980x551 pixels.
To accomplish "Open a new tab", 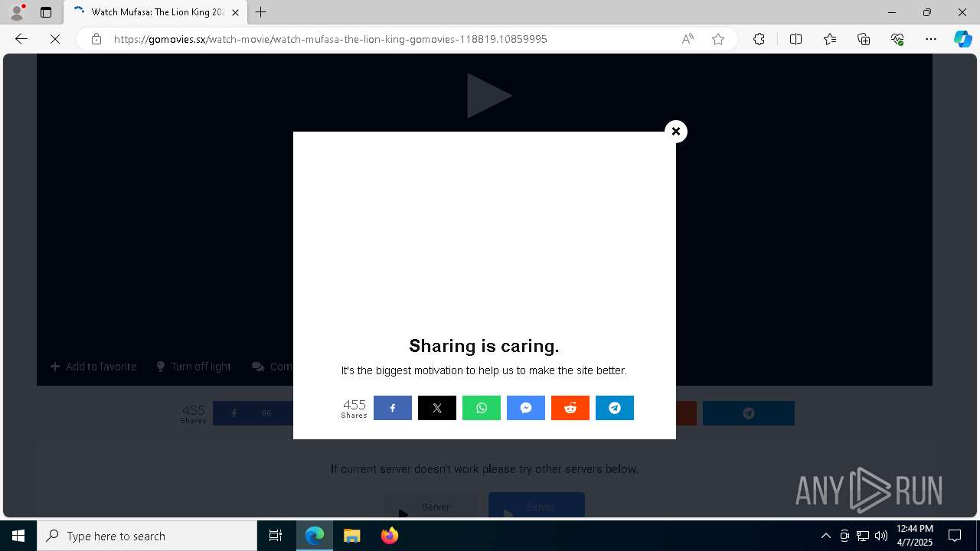I will click(261, 12).
